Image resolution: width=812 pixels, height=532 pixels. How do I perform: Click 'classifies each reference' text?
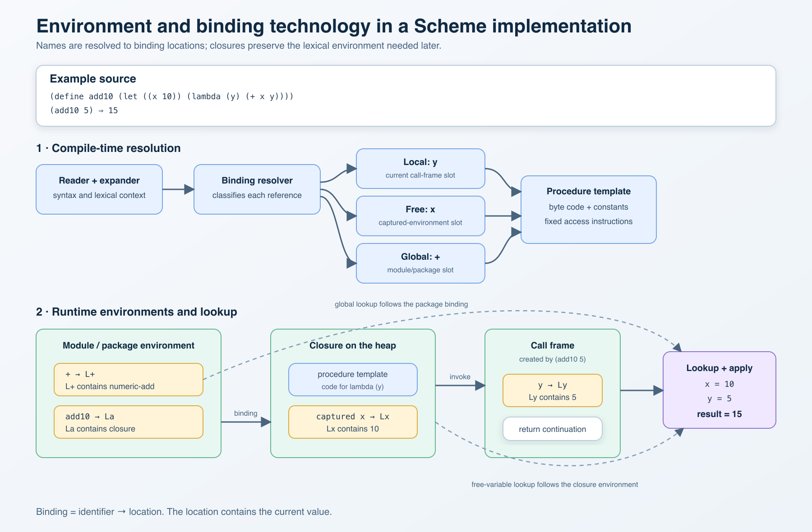point(257,195)
